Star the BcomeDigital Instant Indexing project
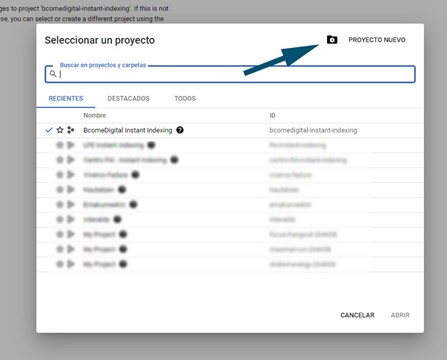This screenshot has width=447, height=360. 60,130
